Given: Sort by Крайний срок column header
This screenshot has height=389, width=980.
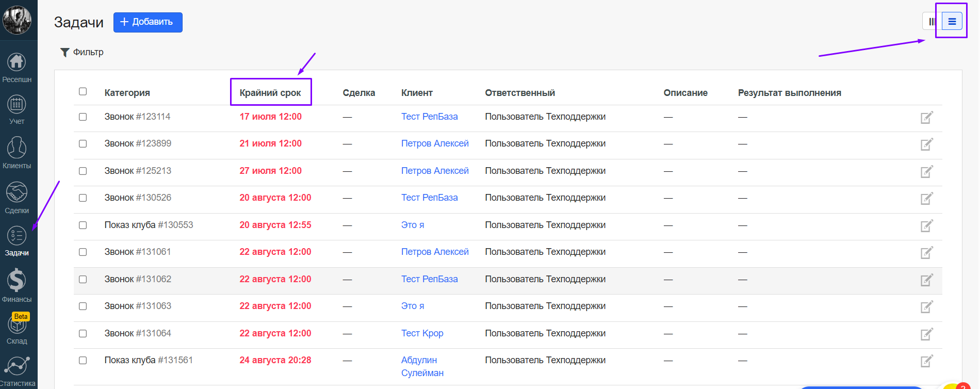Looking at the screenshot, I should tap(270, 93).
